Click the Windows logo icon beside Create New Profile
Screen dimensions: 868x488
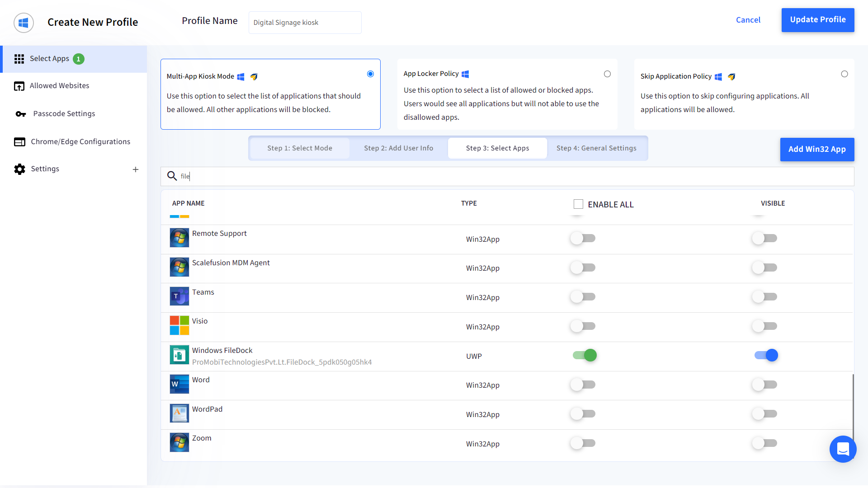point(24,23)
